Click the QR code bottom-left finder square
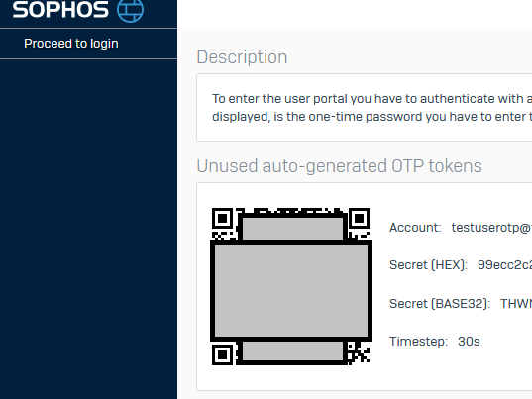This screenshot has height=399, width=532. pyautogui.click(x=222, y=354)
